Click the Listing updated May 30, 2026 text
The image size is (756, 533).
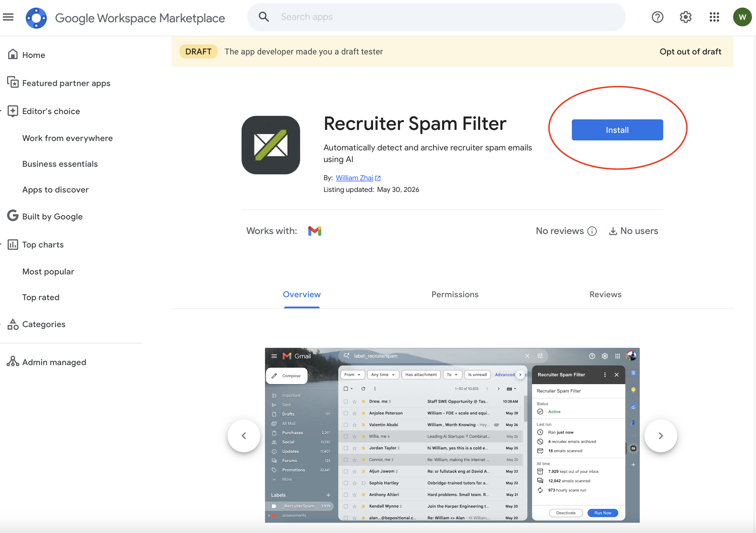[371, 190]
